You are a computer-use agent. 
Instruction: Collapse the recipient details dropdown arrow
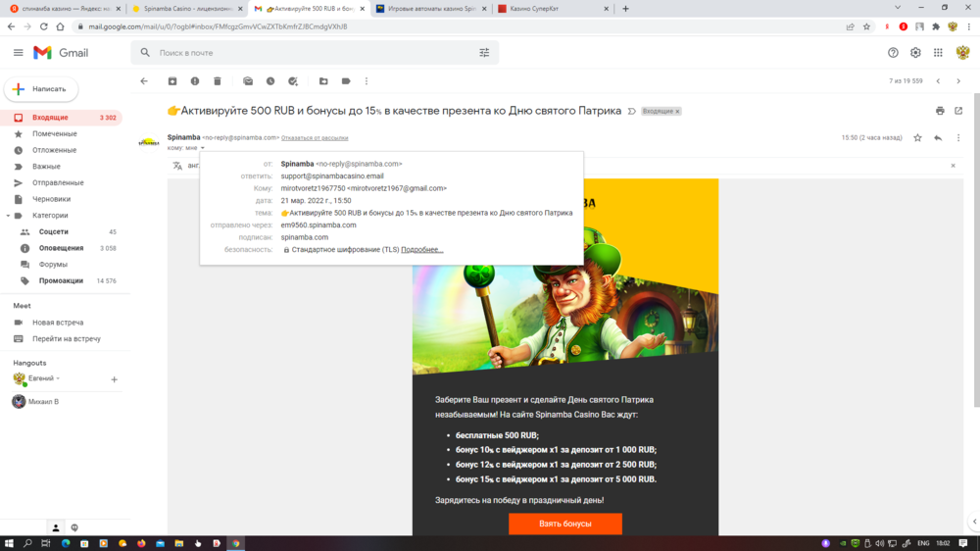coord(203,148)
